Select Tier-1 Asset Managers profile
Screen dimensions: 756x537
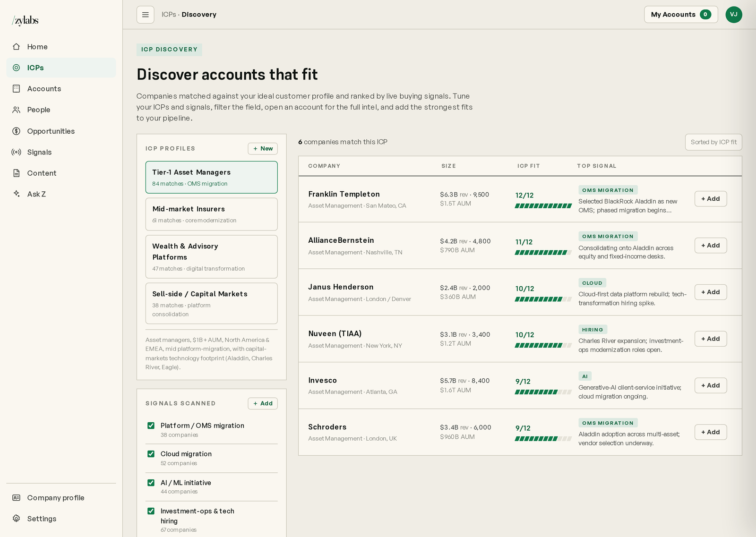(x=211, y=177)
